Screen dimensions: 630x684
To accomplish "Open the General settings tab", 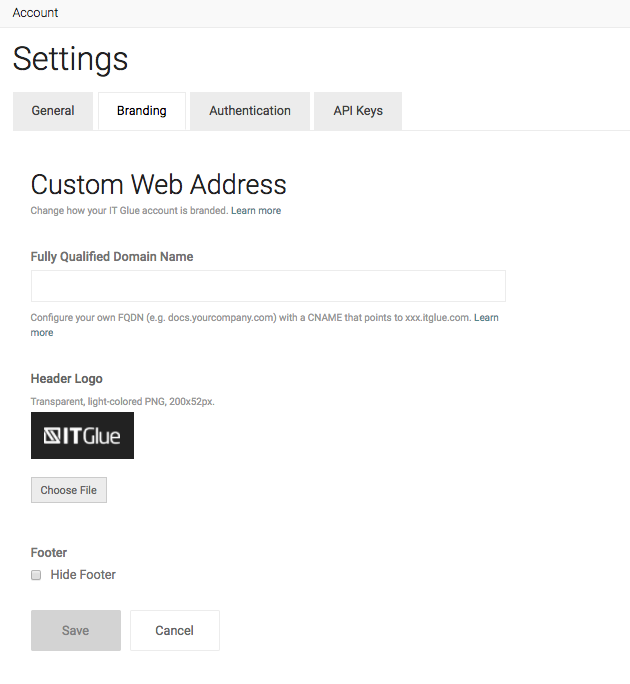I will point(53,111).
